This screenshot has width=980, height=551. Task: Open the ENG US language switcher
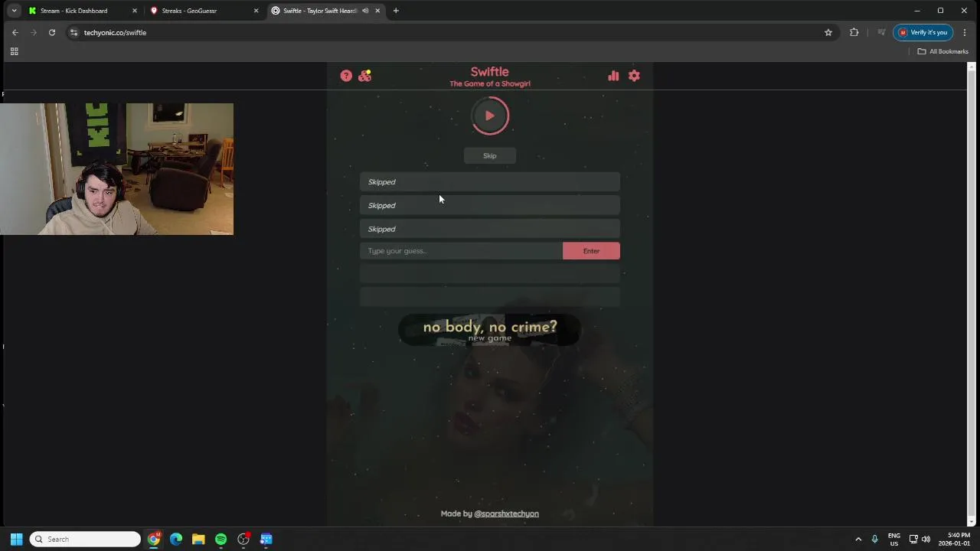click(x=894, y=539)
